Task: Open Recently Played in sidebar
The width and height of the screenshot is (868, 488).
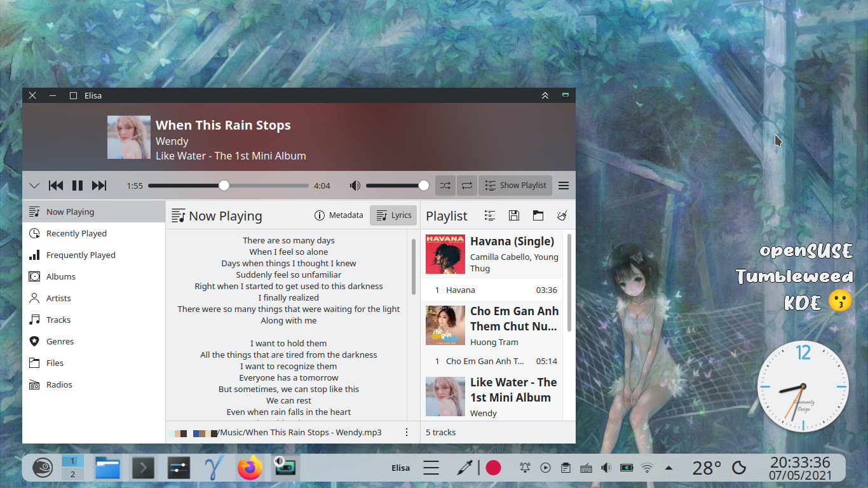Action: point(93,233)
